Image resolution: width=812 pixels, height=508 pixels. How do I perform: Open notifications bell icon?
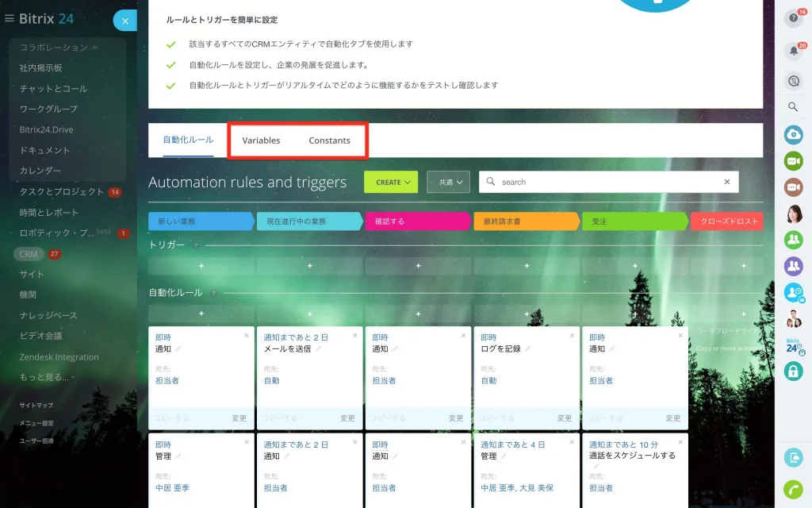pyautogui.click(x=793, y=51)
